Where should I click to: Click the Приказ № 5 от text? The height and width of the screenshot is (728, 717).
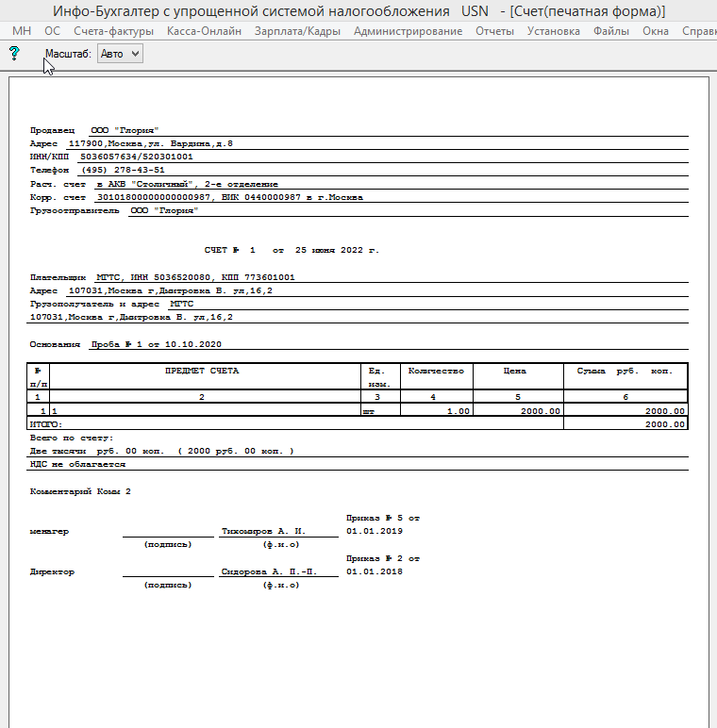coord(383,518)
